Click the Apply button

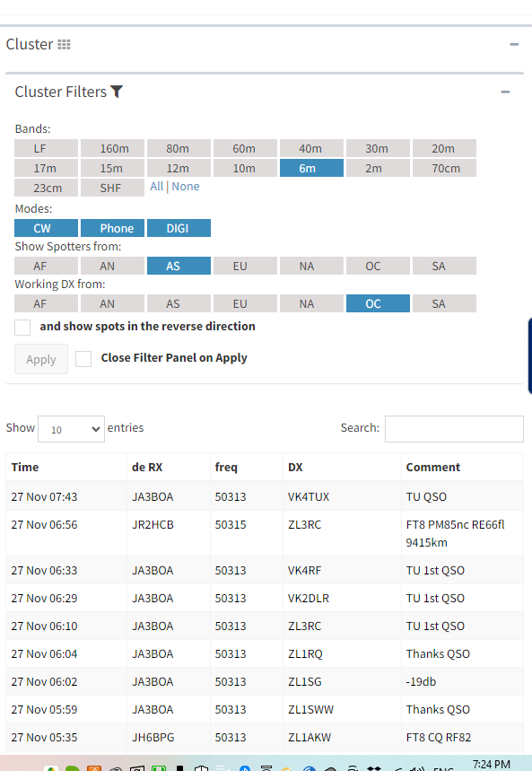click(41, 359)
